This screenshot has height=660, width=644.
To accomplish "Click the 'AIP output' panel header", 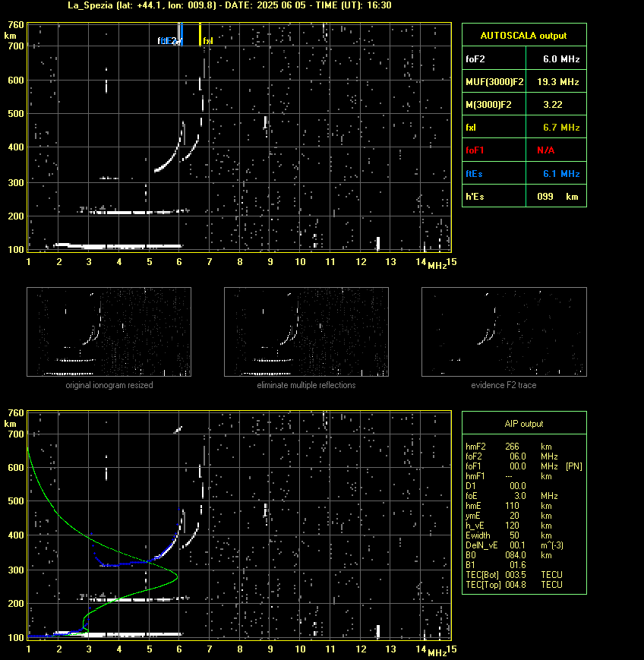I will 523,424.
